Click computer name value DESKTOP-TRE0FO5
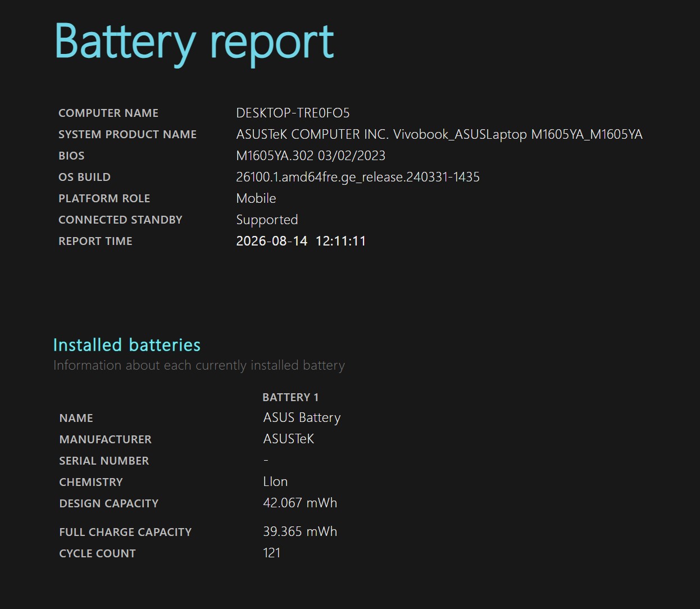The width and height of the screenshot is (700, 609). pyautogui.click(x=293, y=113)
